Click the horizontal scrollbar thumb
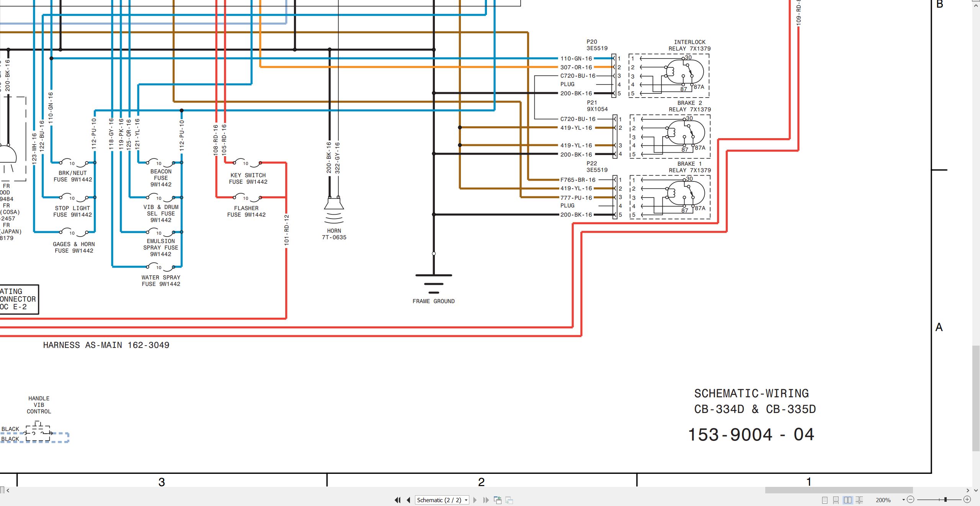Screen dimensions: 980x506 click(839, 490)
